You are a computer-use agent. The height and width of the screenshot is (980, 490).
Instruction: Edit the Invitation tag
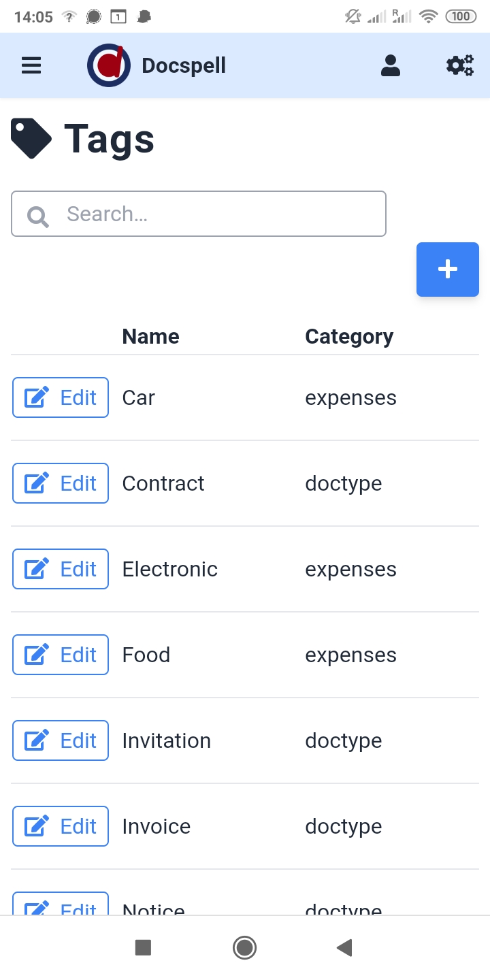click(61, 740)
